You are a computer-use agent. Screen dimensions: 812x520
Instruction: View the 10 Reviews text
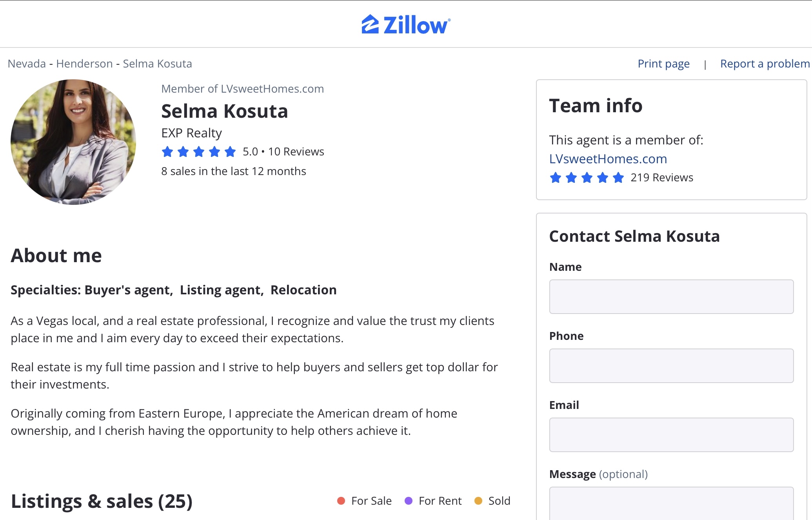click(296, 151)
